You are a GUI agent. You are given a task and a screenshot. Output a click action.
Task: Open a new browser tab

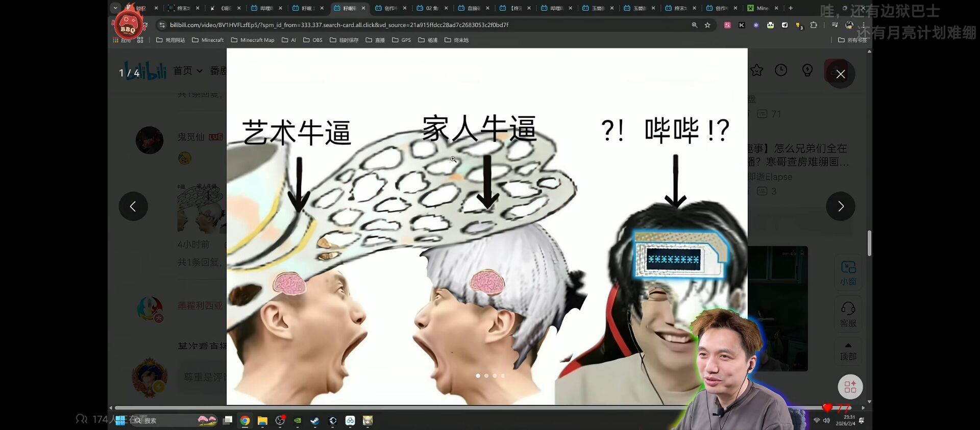[x=791, y=8]
